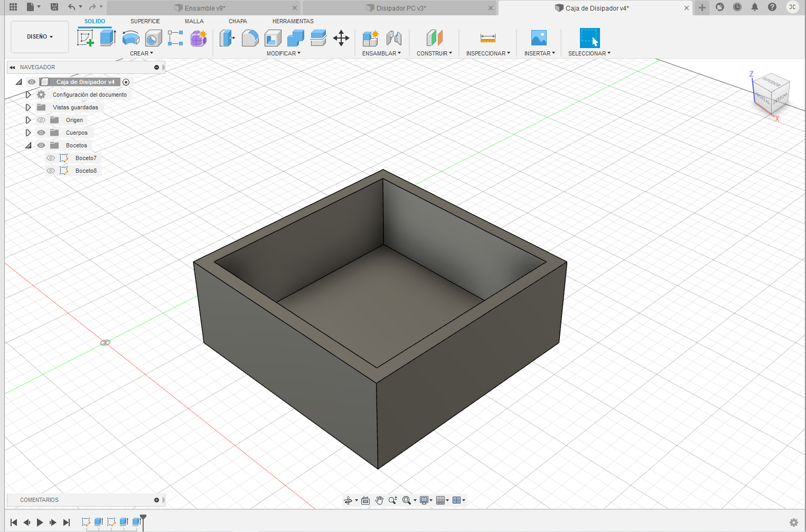The height and width of the screenshot is (532, 806).
Task: Switch to the MALLA tab
Action: click(x=194, y=21)
